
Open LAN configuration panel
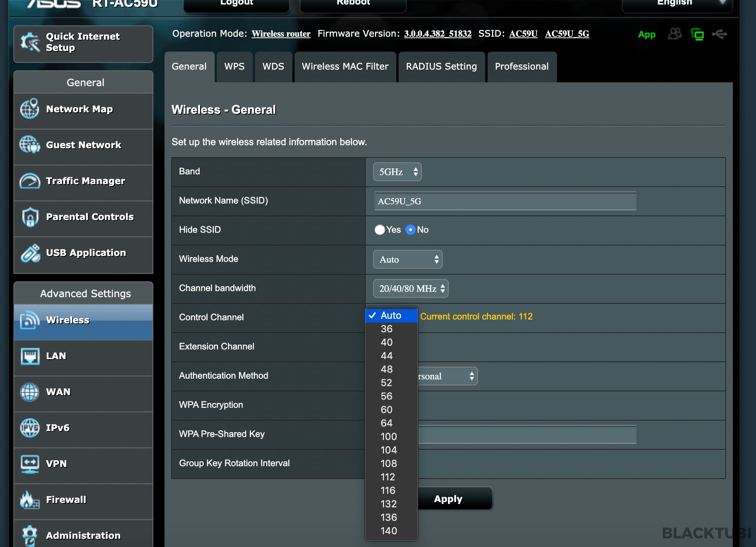click(x=84, y=356)
